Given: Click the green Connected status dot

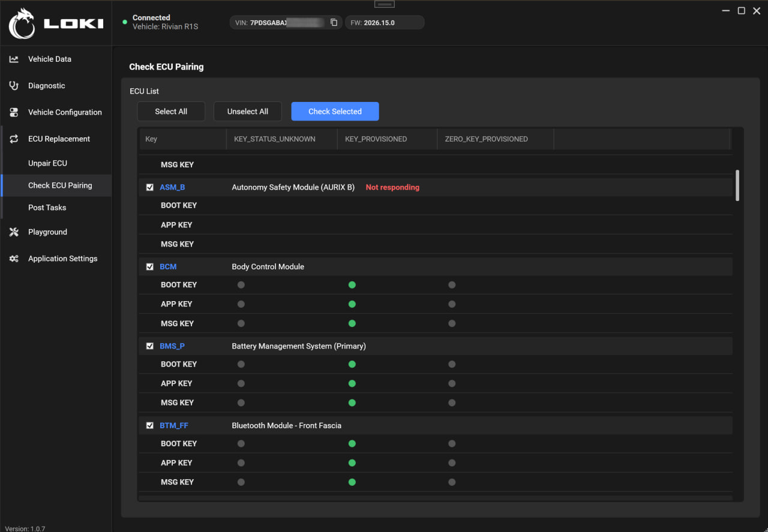Looking at the screenshot, I should (125, 22).
